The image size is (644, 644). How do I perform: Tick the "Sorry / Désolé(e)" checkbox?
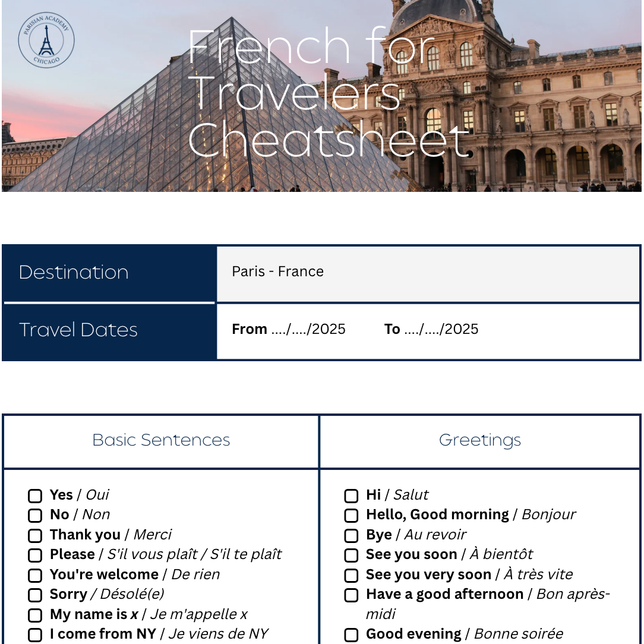[x=36, y=595]
